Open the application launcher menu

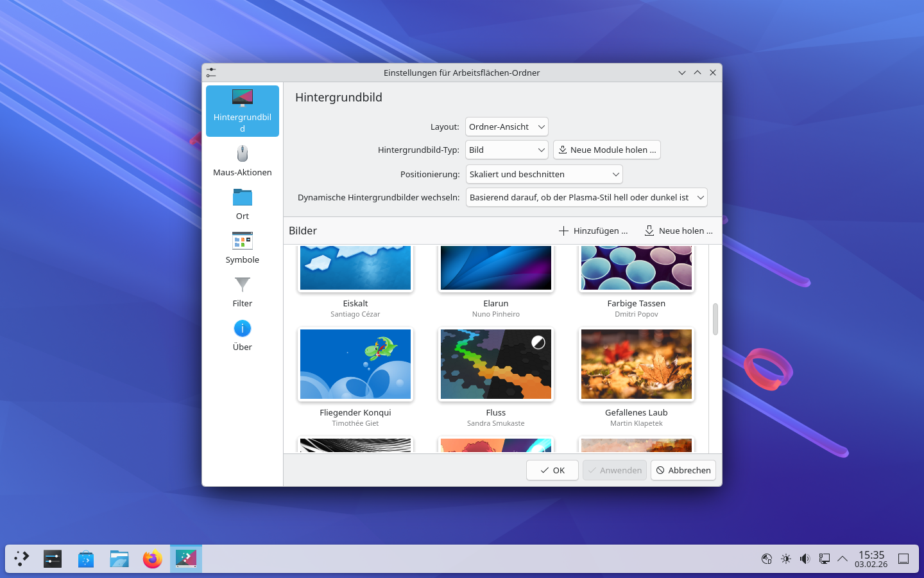tap(22, 559)
